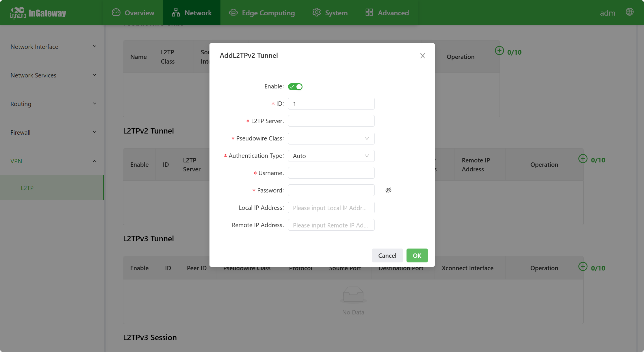The height and width of the screenshot is (352, 644).
Task: Add a new L2TP Class entry
Action: [x=499, y=51]
